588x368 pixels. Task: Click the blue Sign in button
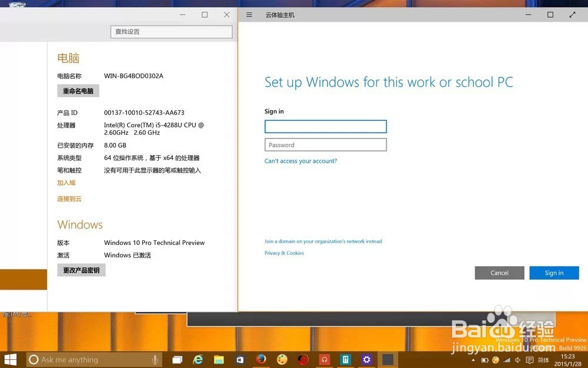(x=554, y=273)
